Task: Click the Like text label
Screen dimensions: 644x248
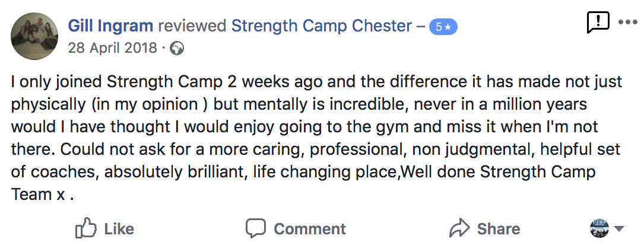Action: coord(119,228)
